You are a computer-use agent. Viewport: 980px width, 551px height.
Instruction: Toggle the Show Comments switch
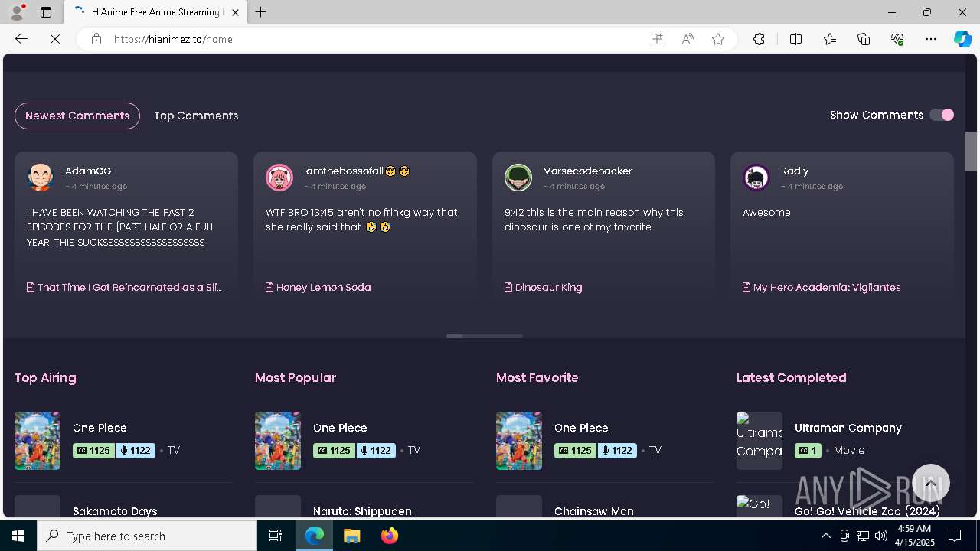942,115
